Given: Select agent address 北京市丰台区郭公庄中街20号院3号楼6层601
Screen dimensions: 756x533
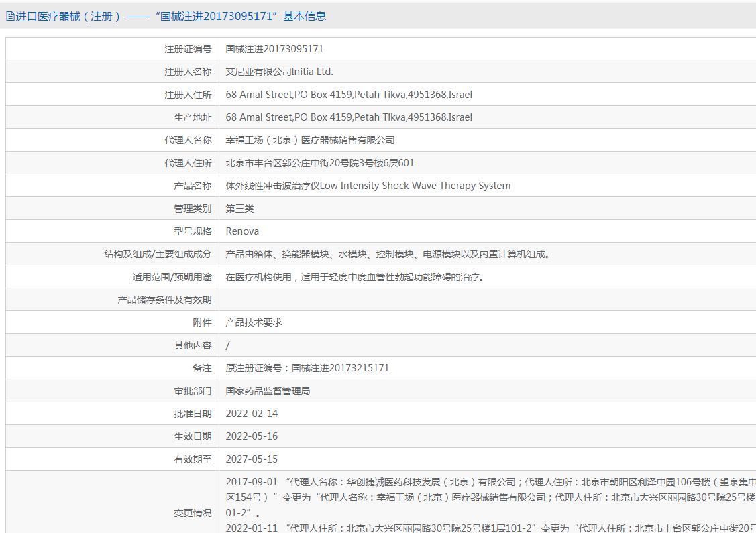Looking at the screenshot, I should click(x=320, y=163).
